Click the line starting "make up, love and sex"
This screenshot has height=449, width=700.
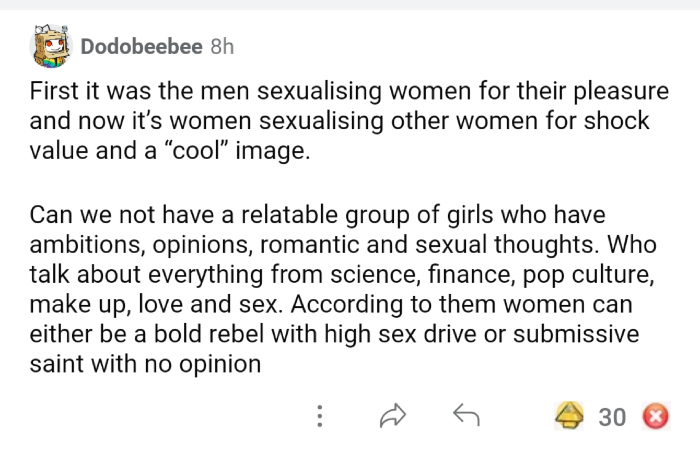coord(340,306)
